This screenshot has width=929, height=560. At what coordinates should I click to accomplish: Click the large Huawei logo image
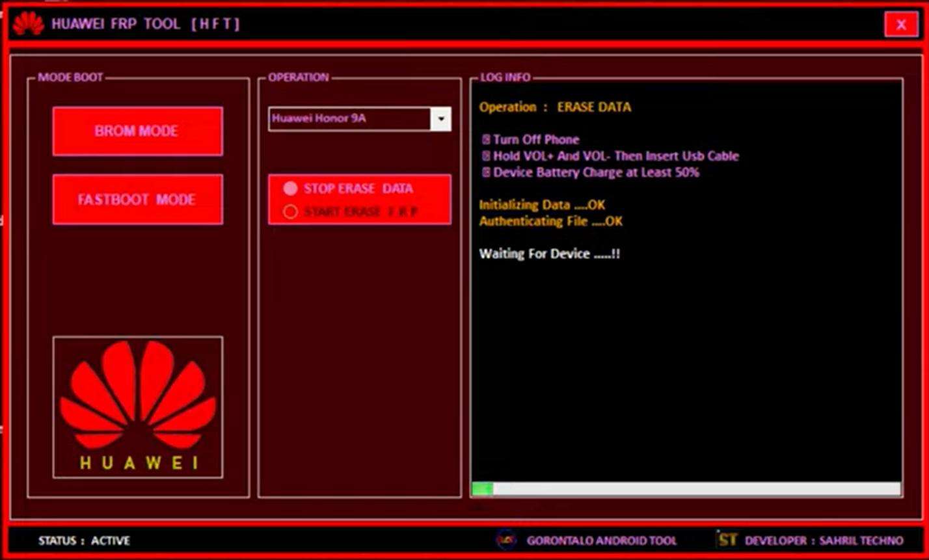click(138, 407)
